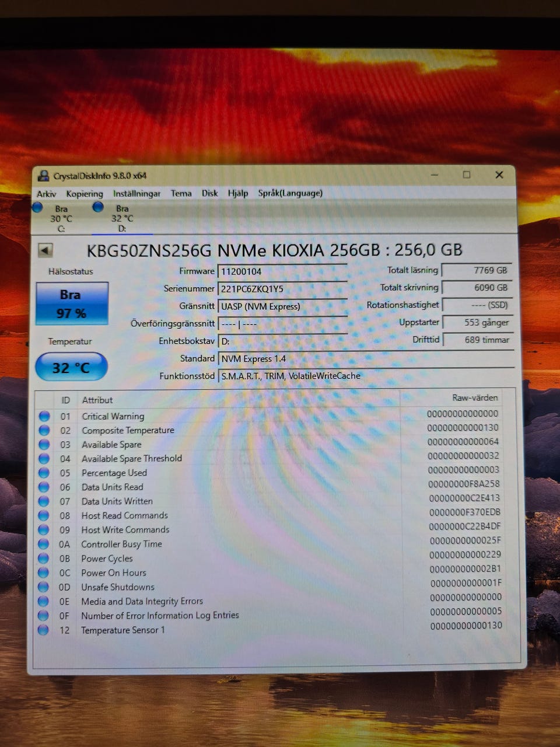560x747 pixels.
Task: Click status dot for Available Spare row 03
Action: [44, 445]
